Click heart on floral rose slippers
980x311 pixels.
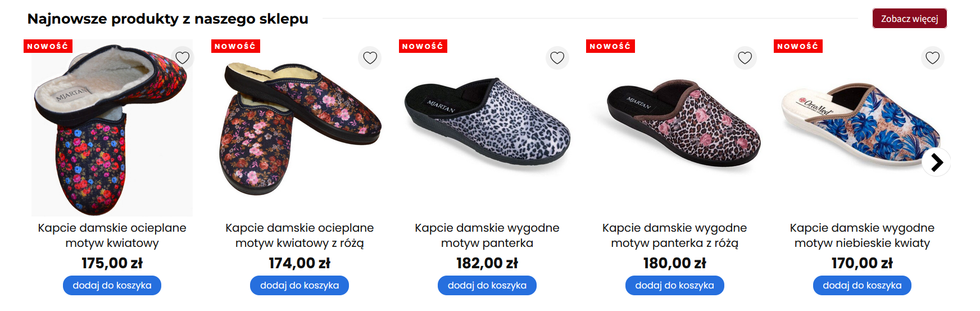point(370,58)
